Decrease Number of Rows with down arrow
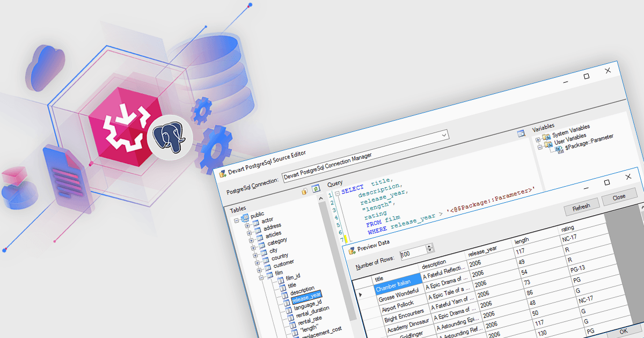 [429, 251]
